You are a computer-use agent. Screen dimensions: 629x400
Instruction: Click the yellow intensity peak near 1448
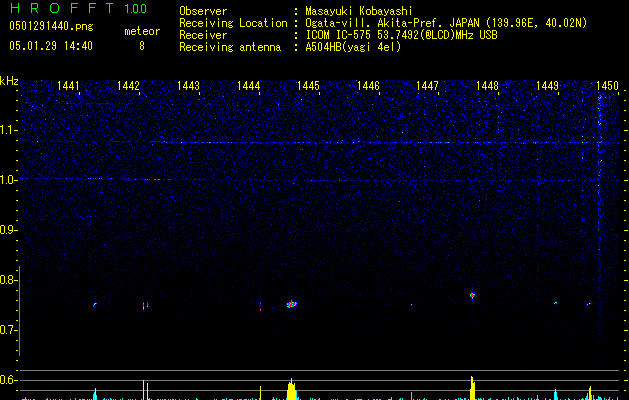click(473, 388)
